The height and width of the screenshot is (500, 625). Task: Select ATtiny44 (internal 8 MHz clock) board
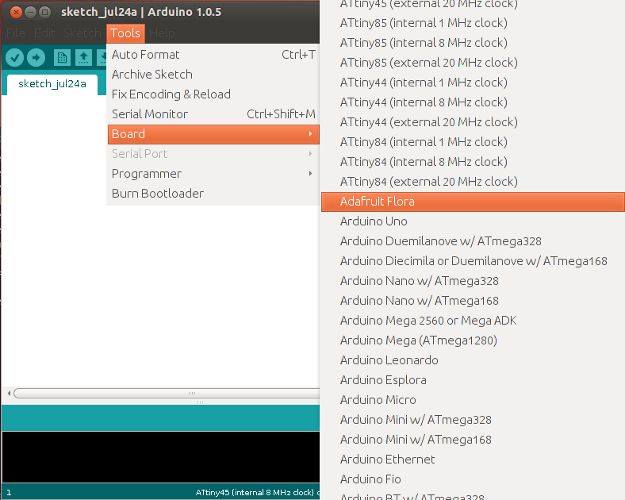click(x=473, y=102)
